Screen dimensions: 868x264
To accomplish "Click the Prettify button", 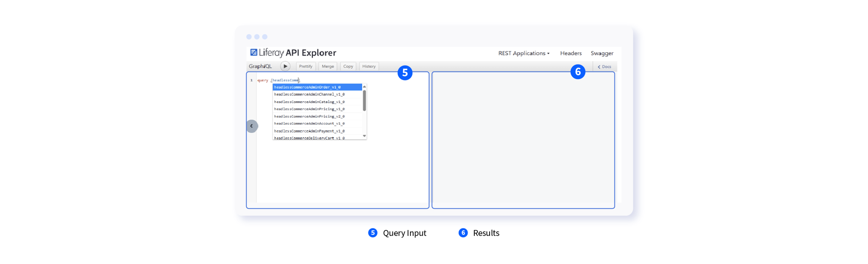I will (306, 66).
